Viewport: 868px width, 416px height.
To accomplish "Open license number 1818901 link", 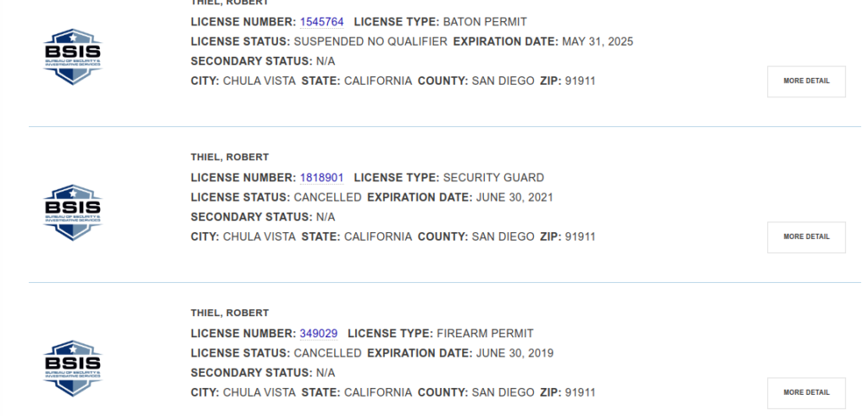I will click(322, 178).
